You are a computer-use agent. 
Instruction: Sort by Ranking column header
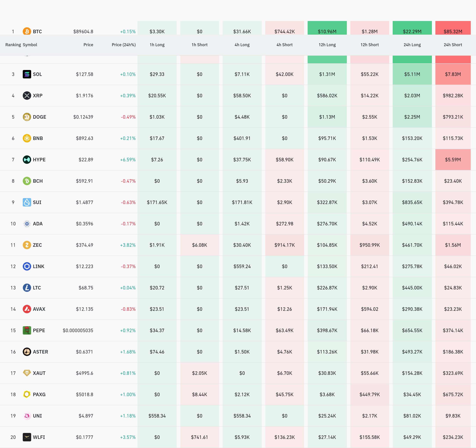[x=13, y=45]
